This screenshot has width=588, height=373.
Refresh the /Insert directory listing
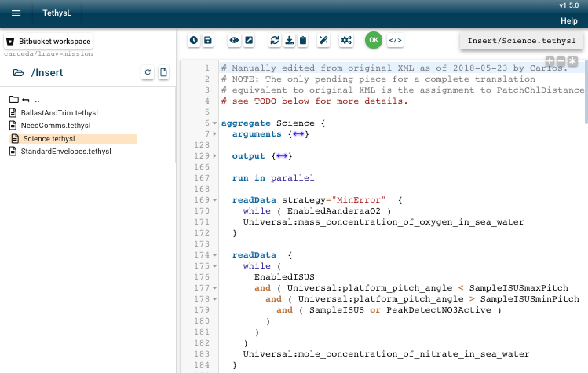tap(147, 72)
